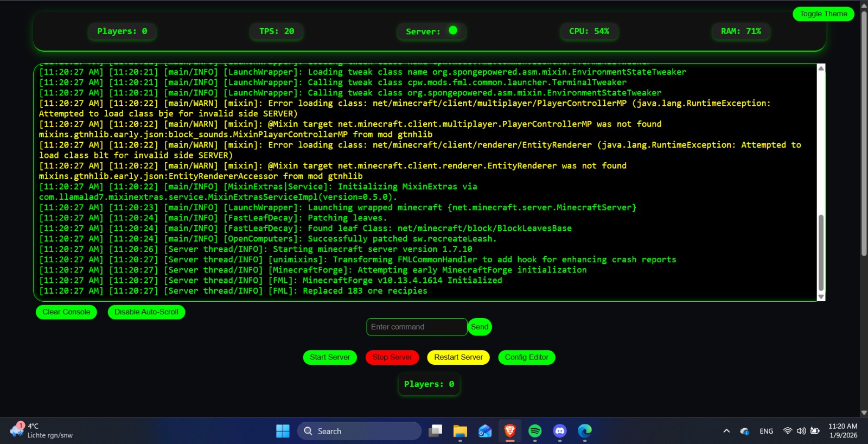
Task: Open the Config Editor
Action: (527, 357)
